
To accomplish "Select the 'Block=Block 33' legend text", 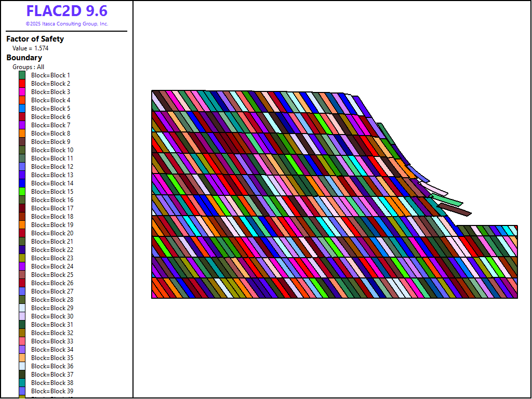I will click(52, 341).
